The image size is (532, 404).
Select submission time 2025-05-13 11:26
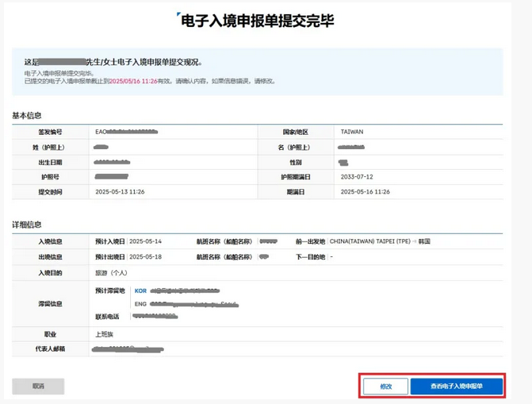tap(120, 192)
